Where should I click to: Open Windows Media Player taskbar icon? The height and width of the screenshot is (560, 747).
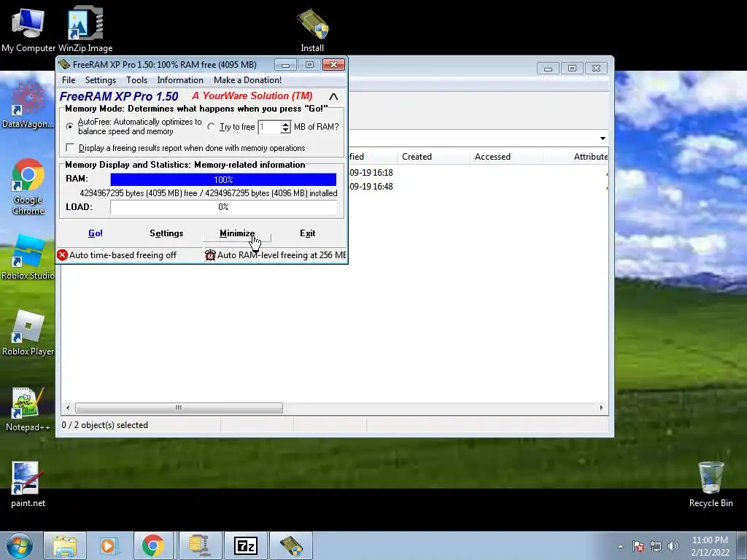pos(109,545)
